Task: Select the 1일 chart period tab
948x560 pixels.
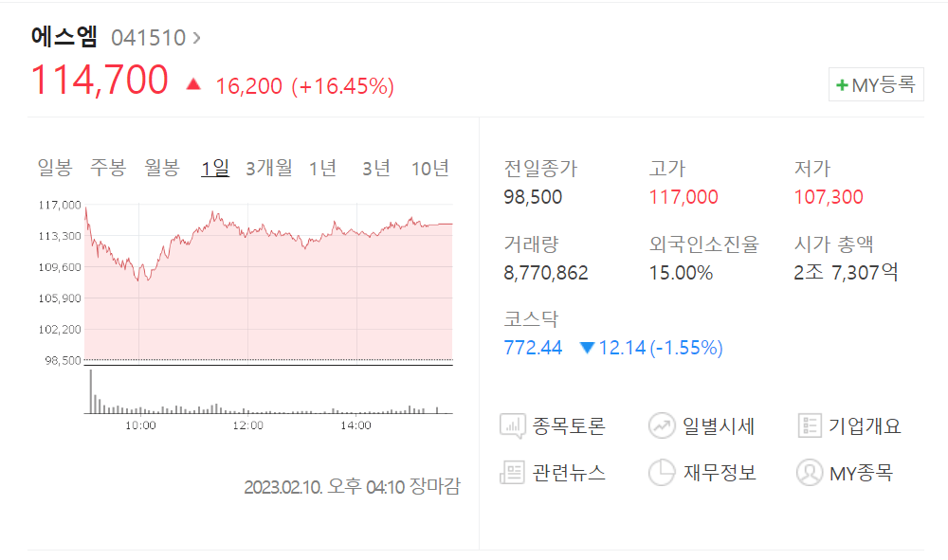Action: (214, 169)
